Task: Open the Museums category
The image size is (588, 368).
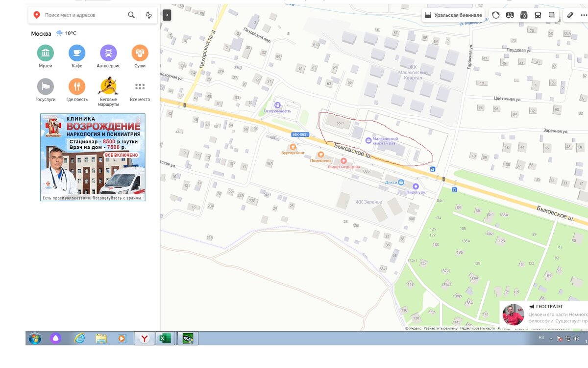Action: click(46, 53)
